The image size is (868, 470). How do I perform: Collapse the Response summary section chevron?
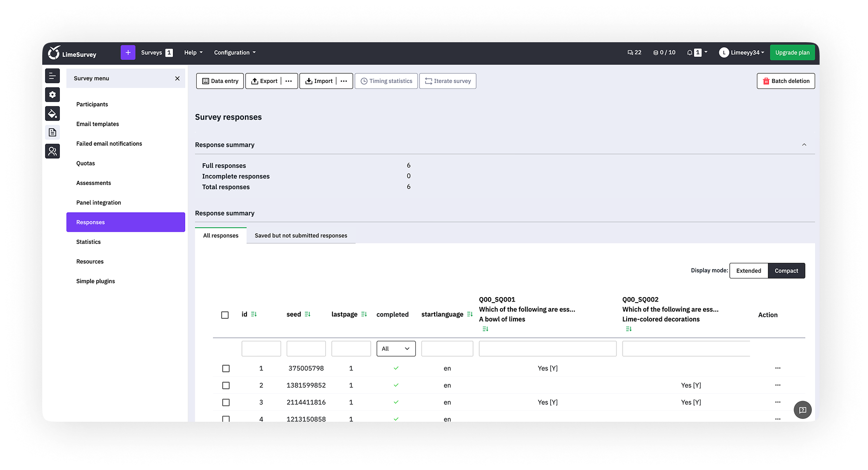pyautogui.click(x=804, y=145)
